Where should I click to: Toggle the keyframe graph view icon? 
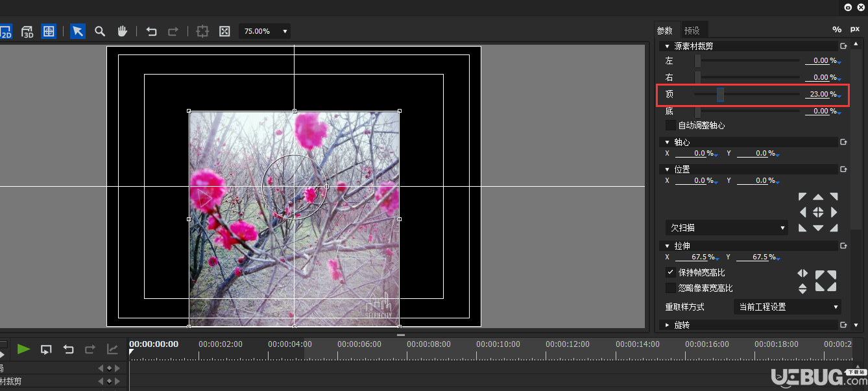[x=112, y=350]
